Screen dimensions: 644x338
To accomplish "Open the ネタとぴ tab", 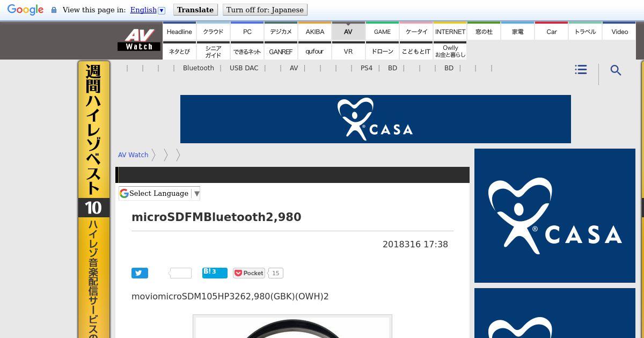I will pos(179,51).
